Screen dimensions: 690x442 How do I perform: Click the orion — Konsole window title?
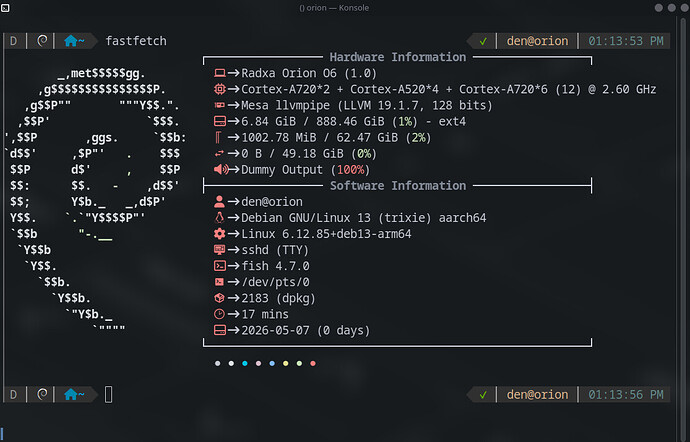tap(334, 7)
